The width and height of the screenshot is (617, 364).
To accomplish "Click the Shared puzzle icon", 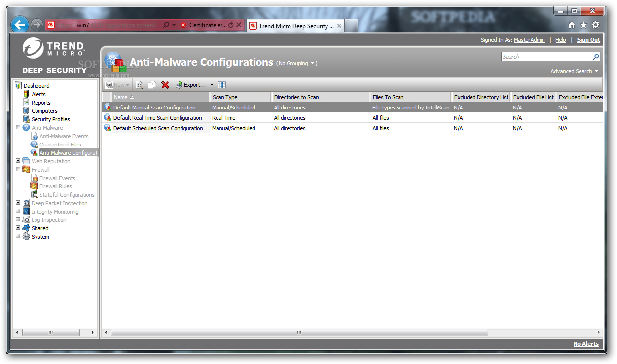I will [26, 228].
